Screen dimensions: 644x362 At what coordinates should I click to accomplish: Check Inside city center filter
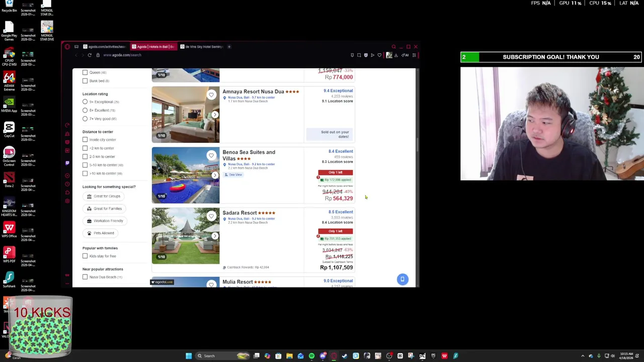(85, 140)
